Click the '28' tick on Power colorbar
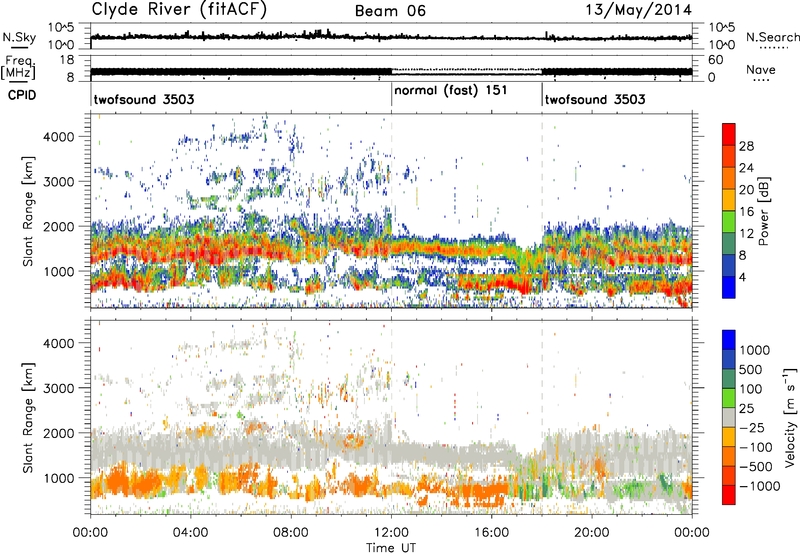Screen dimensions: 800x554 click(746, 146)
